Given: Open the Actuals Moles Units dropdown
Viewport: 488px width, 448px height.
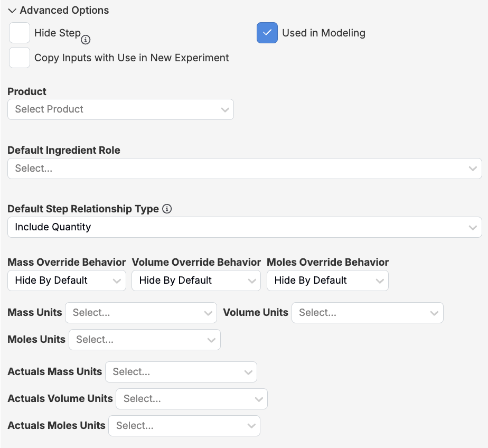Looking at the screenshot, I should pos(184,426).
